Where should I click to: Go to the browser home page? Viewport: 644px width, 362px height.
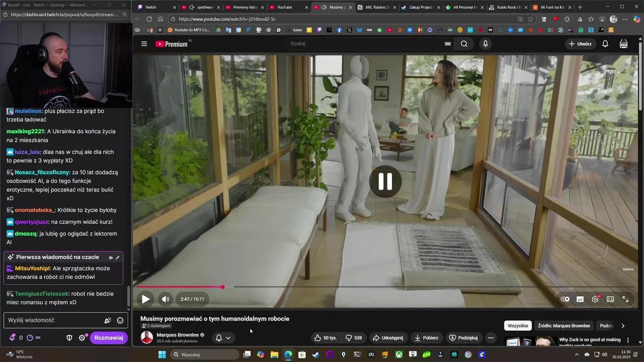[160, 19]
